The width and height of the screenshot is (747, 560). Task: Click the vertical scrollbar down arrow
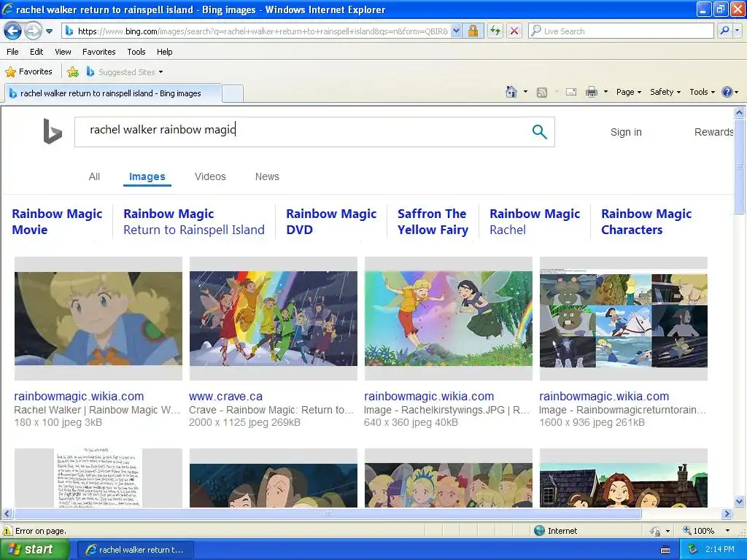(x=740, y=501)
